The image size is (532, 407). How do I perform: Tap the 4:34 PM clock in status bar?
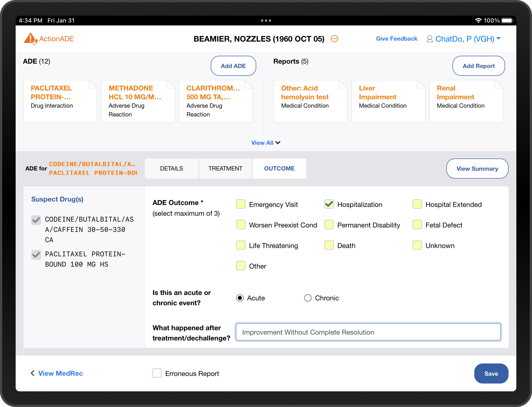click(31, 21)
